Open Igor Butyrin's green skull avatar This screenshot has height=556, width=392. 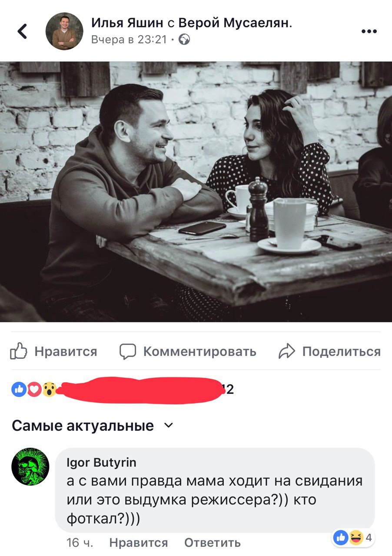click(30, 467)
